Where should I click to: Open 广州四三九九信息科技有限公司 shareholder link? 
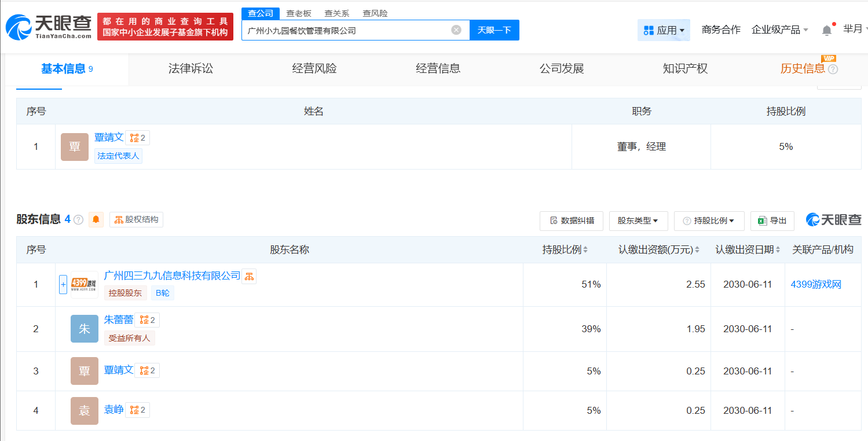point(172,275)
